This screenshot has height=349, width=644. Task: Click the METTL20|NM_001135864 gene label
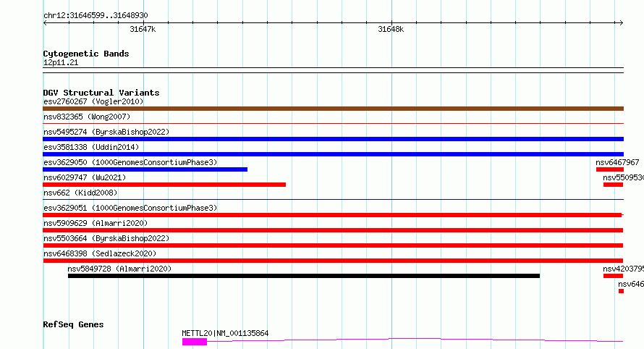[x=225, y=333]
